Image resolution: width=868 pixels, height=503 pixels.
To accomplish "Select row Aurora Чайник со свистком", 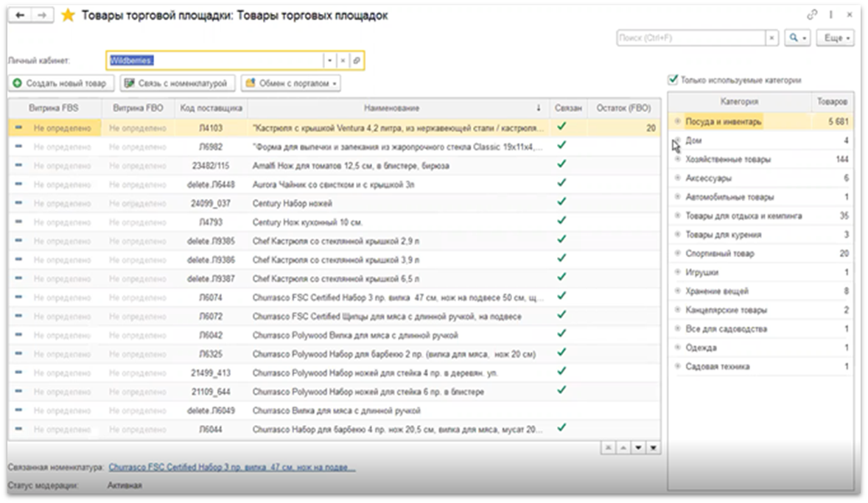I will (x=335, y=184).
